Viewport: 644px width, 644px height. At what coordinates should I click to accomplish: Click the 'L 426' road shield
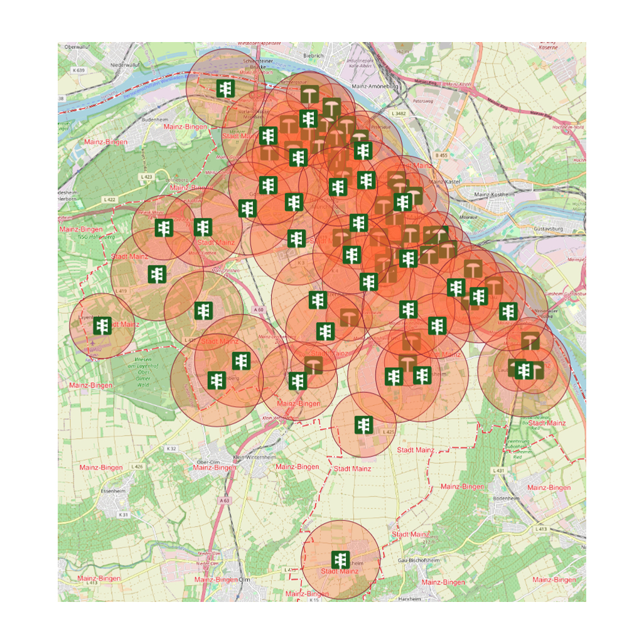point(137,466)
